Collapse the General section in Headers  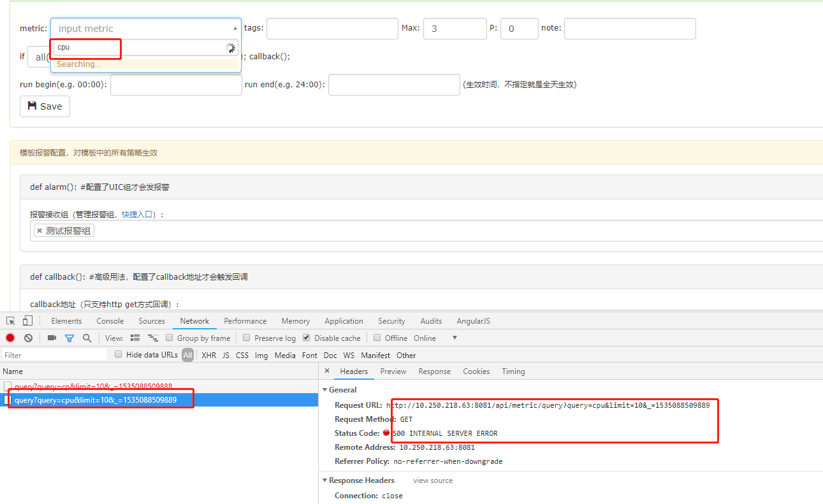(326, 389)
